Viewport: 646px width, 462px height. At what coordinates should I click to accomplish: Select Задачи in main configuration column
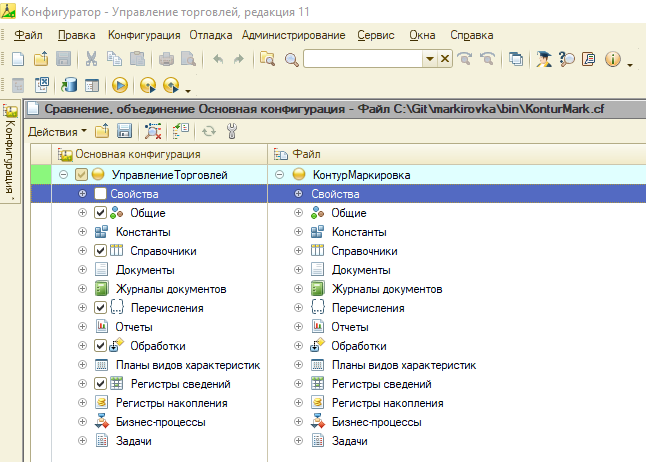pyautogui.click(x=133, y=441)
